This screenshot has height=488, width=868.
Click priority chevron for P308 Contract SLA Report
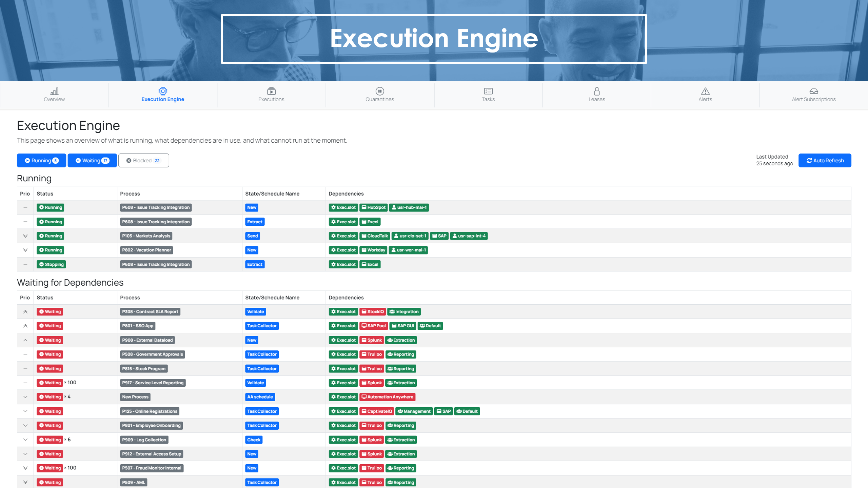(25, 311)
